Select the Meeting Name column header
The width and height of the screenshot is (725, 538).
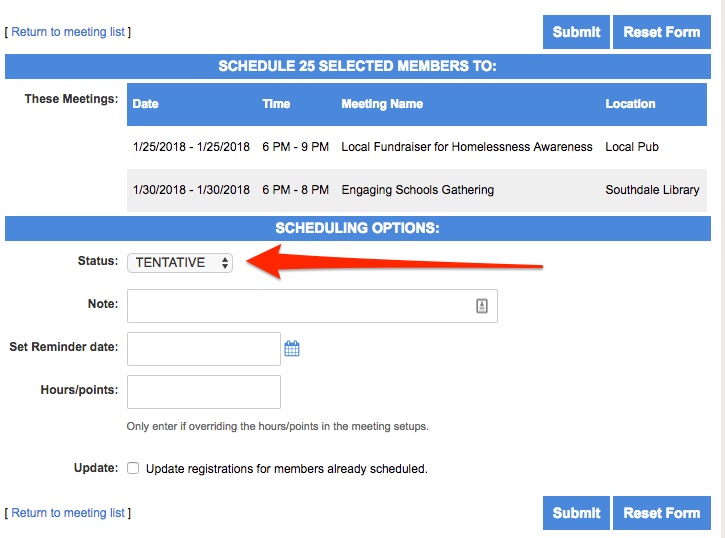click(x=382, y=104)
